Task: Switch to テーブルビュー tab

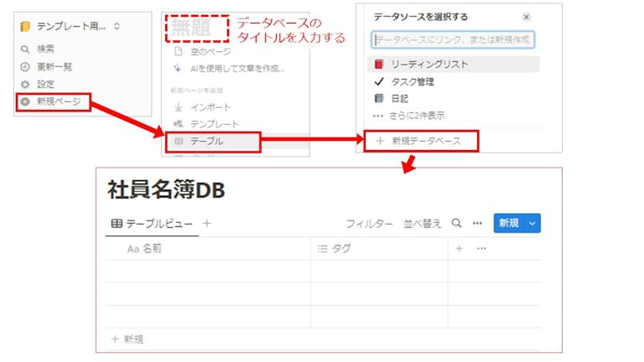Action: point(152,224)
